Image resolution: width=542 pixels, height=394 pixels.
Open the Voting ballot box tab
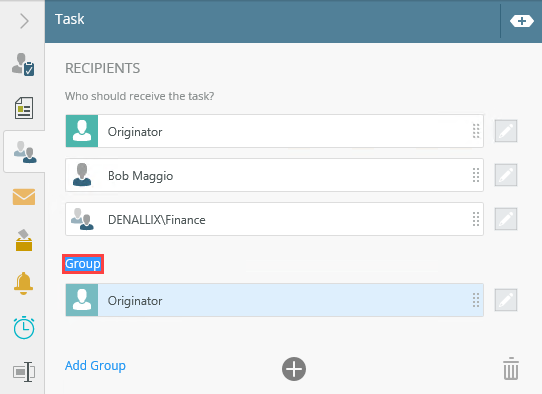coord(24,240)
